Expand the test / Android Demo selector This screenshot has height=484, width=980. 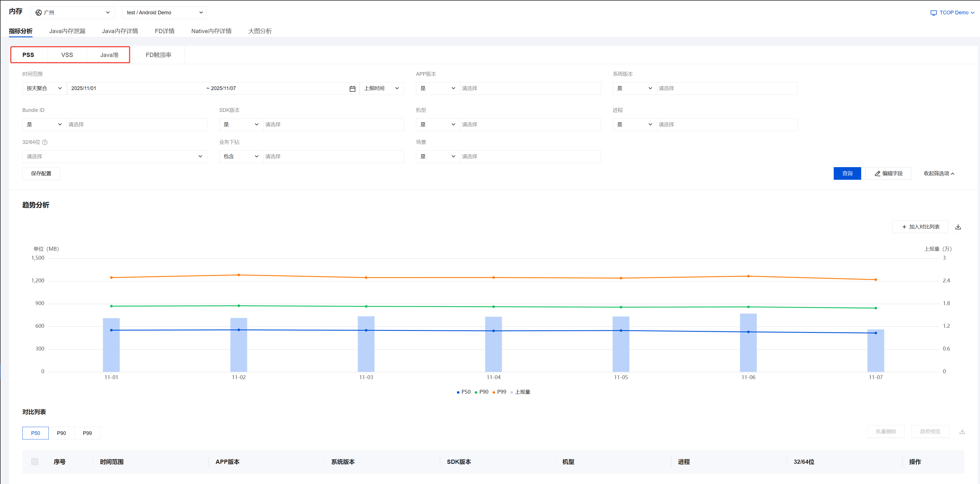164,13
